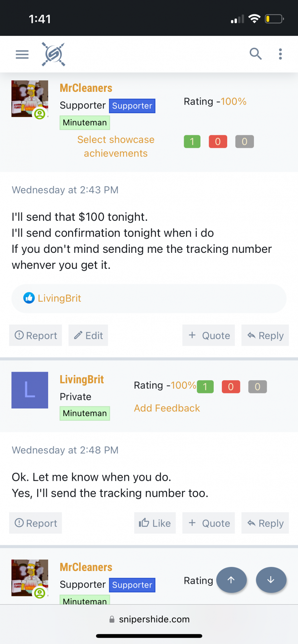This screenshot has width=298, height=644.
Task: Edit the $100 tonight post
Action: (88, 336)
